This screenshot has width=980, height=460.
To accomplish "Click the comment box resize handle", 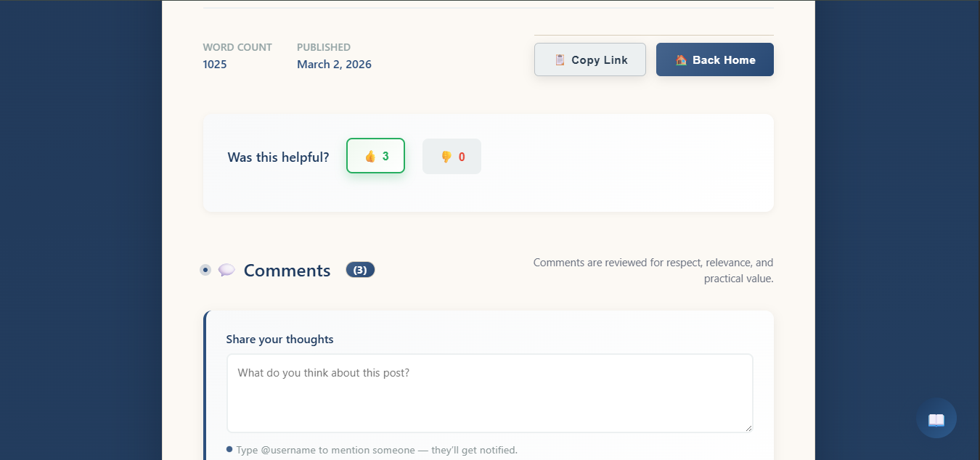I will pos(748,427).
